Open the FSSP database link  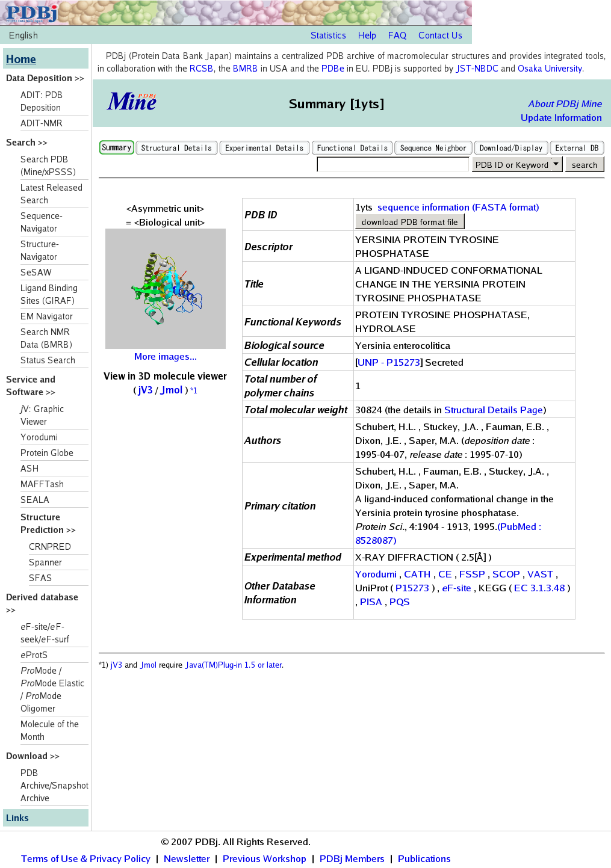pyautogui.click(x=472, y=574)
